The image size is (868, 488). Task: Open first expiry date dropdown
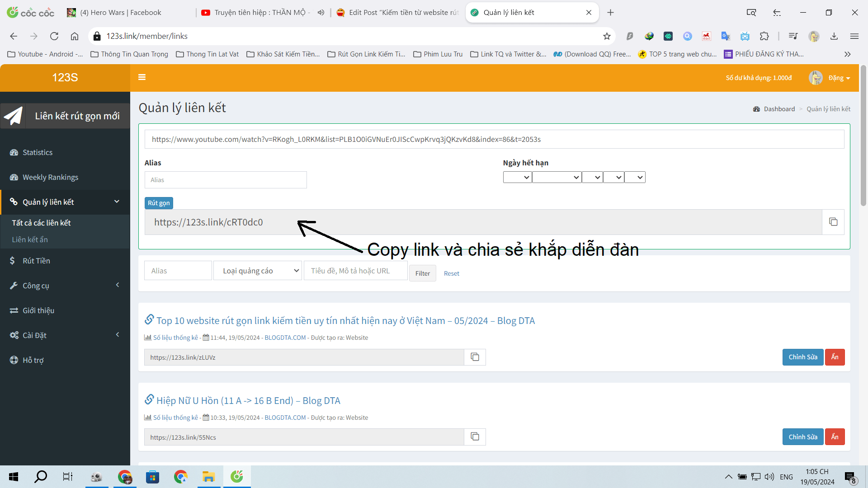click(517, 177)
